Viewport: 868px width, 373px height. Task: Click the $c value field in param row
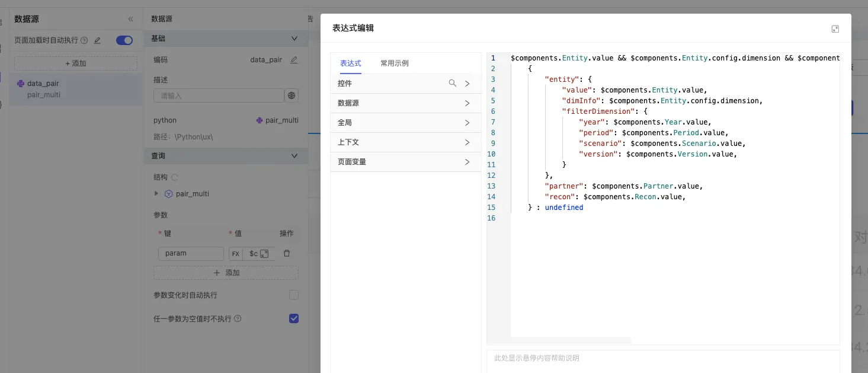pyautogui.click(x=253, y=254)
